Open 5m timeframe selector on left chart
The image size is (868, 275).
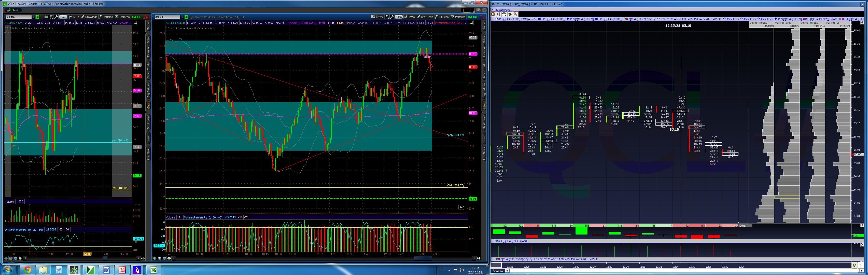coord(63,17)
